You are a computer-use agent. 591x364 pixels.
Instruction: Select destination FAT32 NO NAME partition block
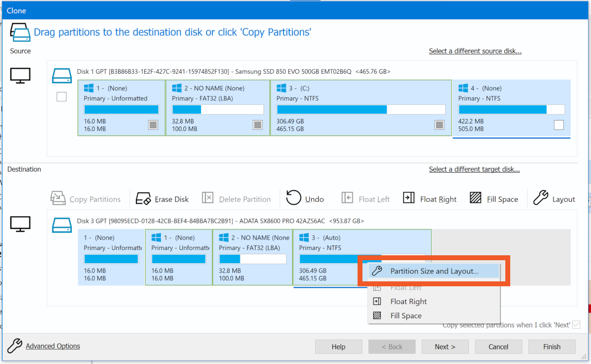(252, 257)
